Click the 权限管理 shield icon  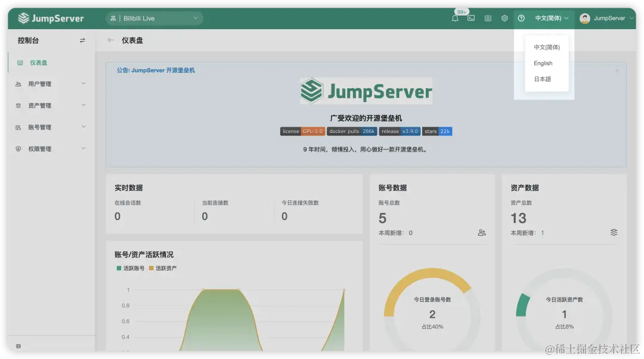coord(18,148)
